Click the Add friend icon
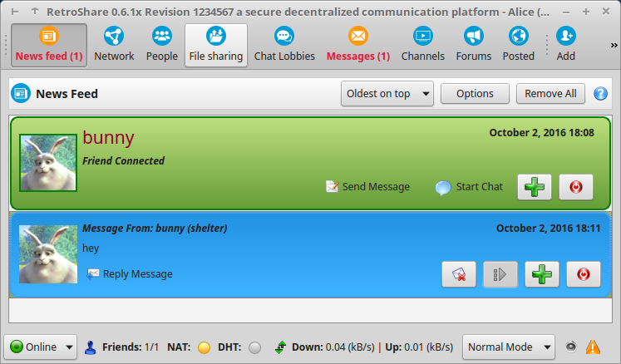The image size is (621, 364). (566, 37)
